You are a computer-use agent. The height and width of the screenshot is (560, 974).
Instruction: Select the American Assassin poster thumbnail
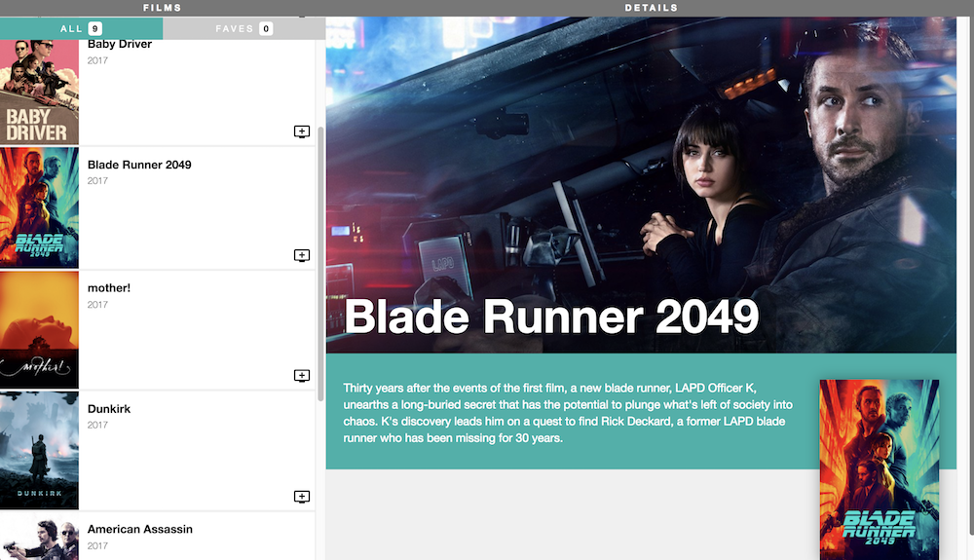pyautogui.click(x=39, y=537)
